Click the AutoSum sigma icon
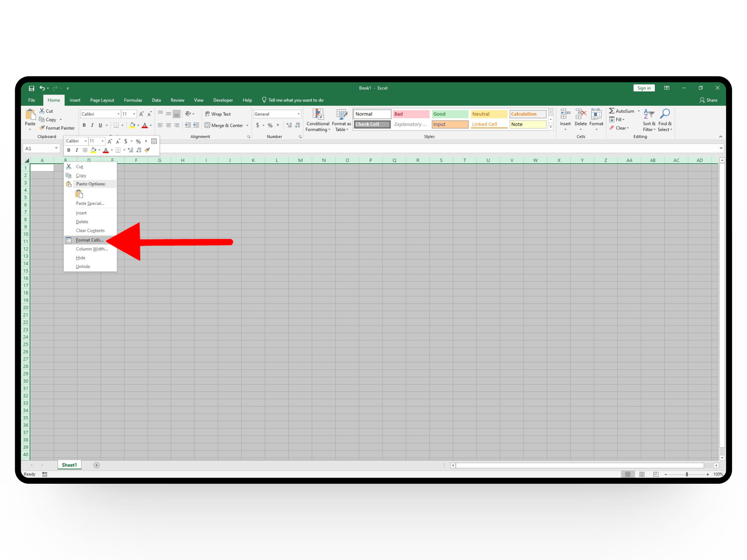The width and height of the screenshot is (747, 560). click(612, 111)
